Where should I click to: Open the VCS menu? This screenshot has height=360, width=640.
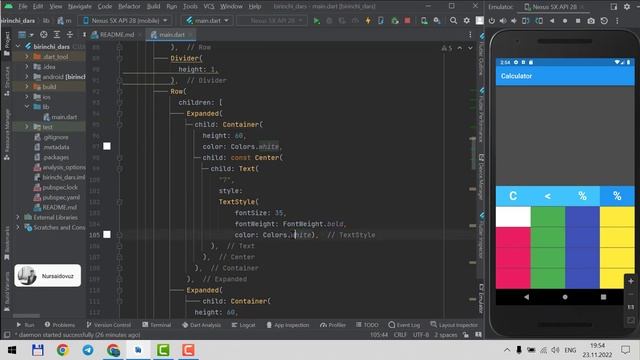[x=209, y=7]
